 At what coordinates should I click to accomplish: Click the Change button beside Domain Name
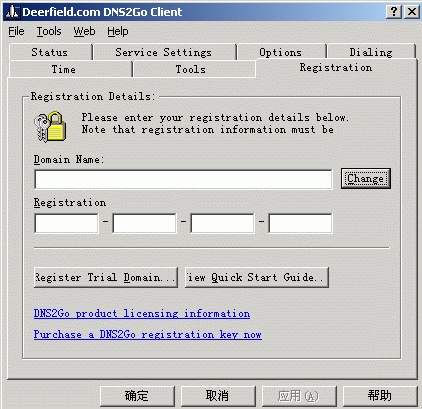[x=366, y=179]
